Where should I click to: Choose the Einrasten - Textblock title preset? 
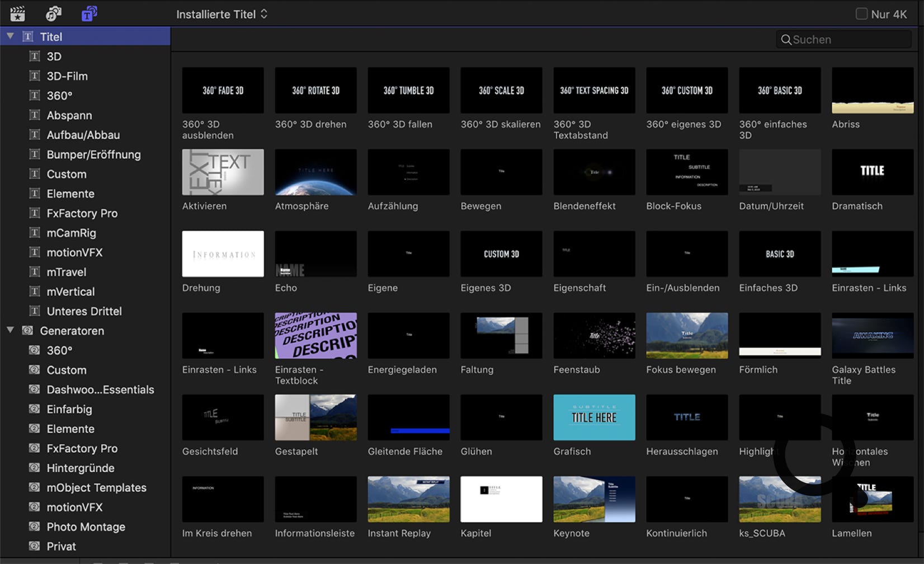pyautogui.click(x=315, y=336)
